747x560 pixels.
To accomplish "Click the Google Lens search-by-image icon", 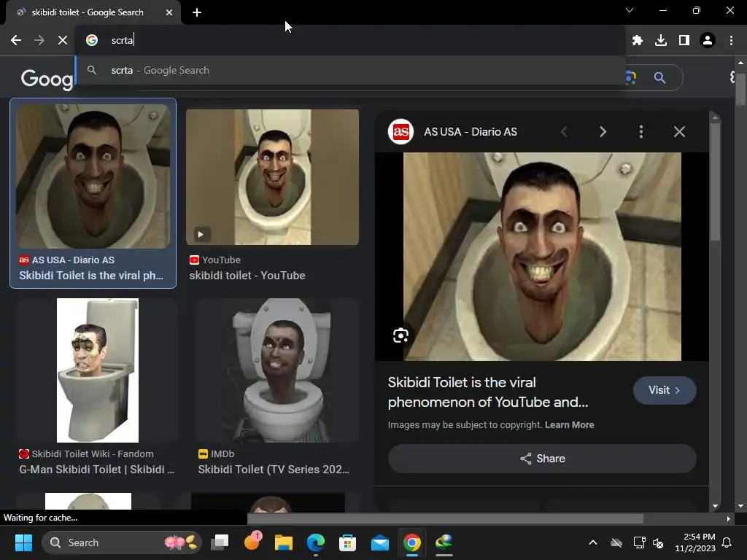I will 630,77.
